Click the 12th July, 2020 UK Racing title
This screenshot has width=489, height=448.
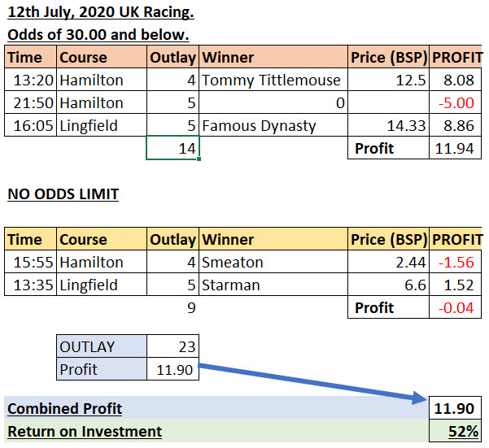tap(101, 15)
